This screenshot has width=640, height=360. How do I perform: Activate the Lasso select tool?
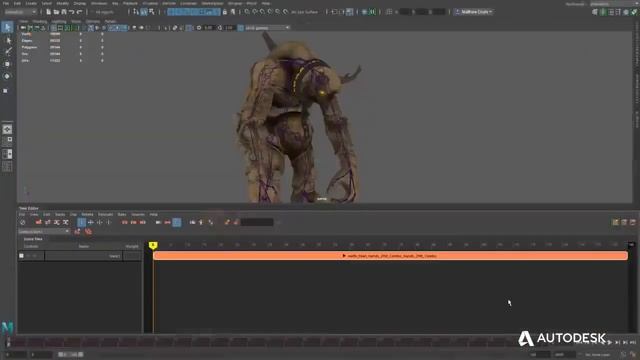(8, 40)
